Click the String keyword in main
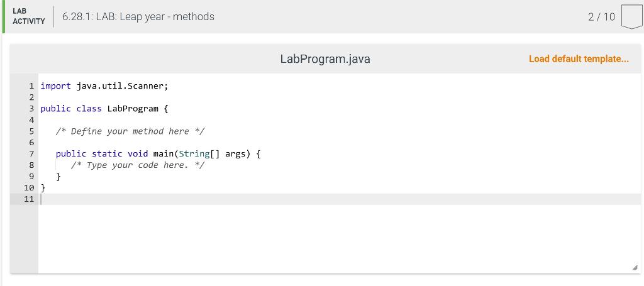Image resolution: width=644 pixels, height=286 pixels. (x=194, y=154)
